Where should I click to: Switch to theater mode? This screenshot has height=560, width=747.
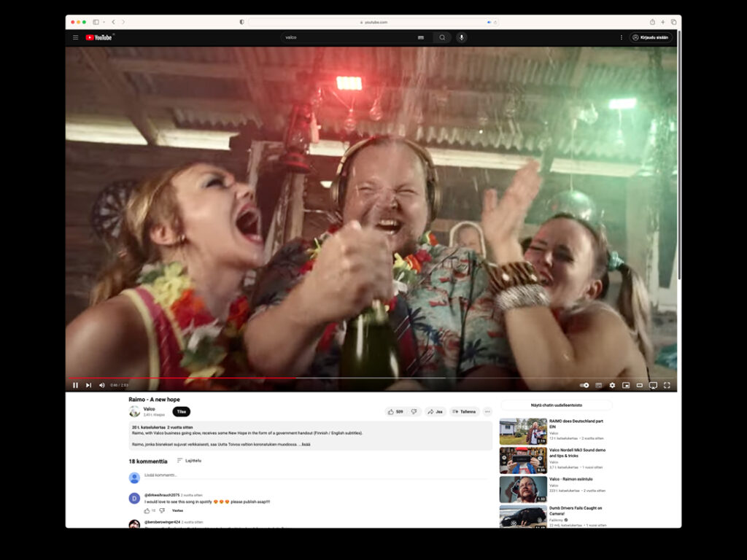pyautogui.click(x=640, y=385)
